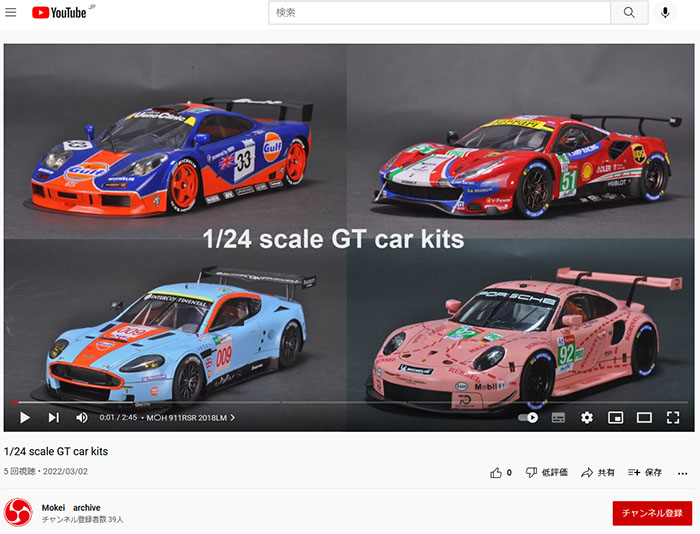The image size is (700, 534).
Task: Start voice search with microphone icon
Action: click(665, 13)
